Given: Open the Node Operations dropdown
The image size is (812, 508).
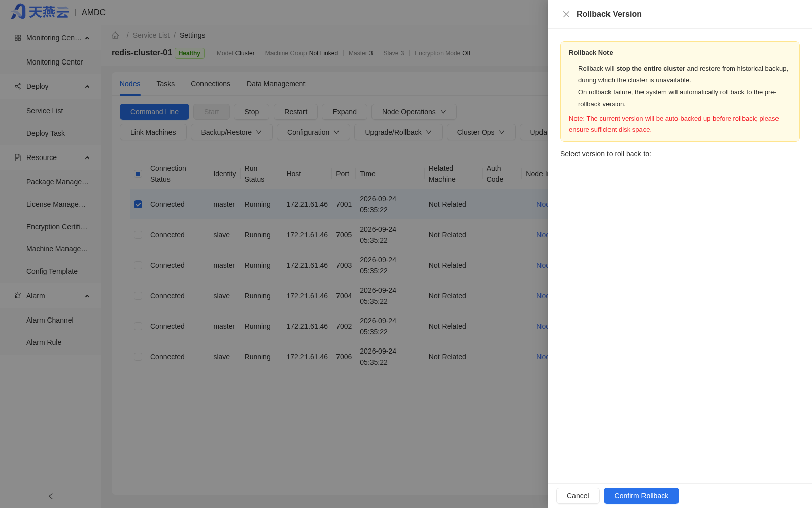Looking at the screenshot, I should pyautogui.click(x=414, y=112).
